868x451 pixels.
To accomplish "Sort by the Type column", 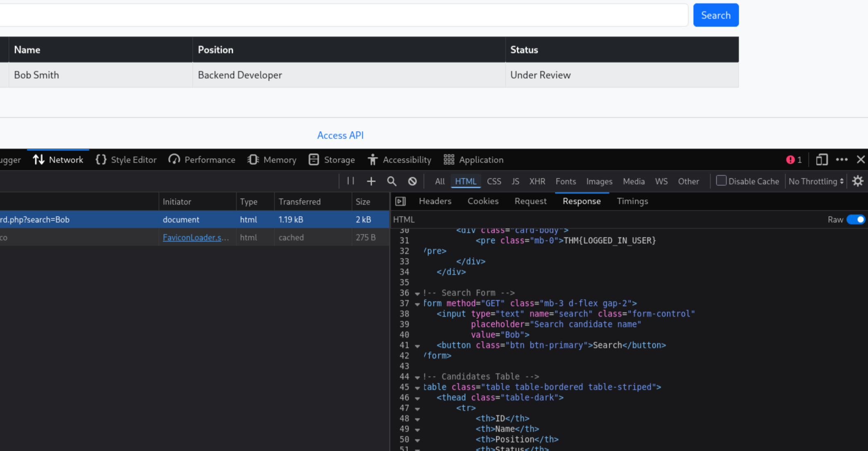I will coord(255,202).
